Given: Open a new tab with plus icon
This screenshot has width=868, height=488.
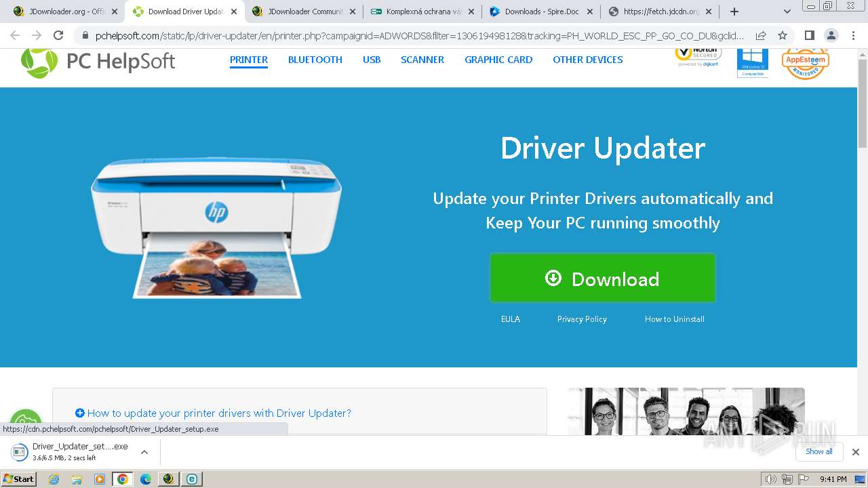Looking at the screenshot, I should [x=734, y=12].
